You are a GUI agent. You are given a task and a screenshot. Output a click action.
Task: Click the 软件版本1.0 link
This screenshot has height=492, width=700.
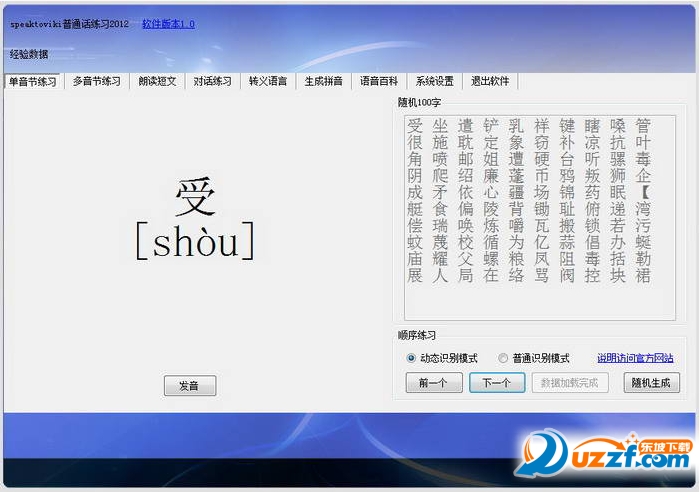(x=168, y=24)
